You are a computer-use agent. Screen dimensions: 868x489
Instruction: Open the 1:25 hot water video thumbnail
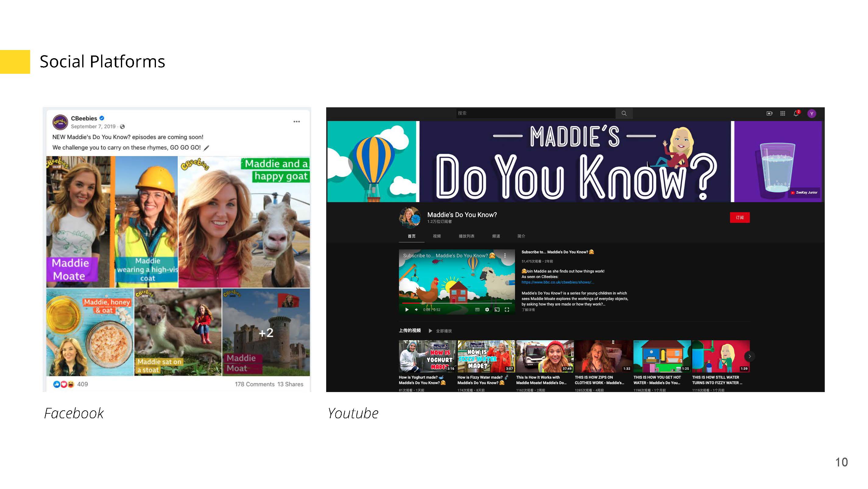662,356
